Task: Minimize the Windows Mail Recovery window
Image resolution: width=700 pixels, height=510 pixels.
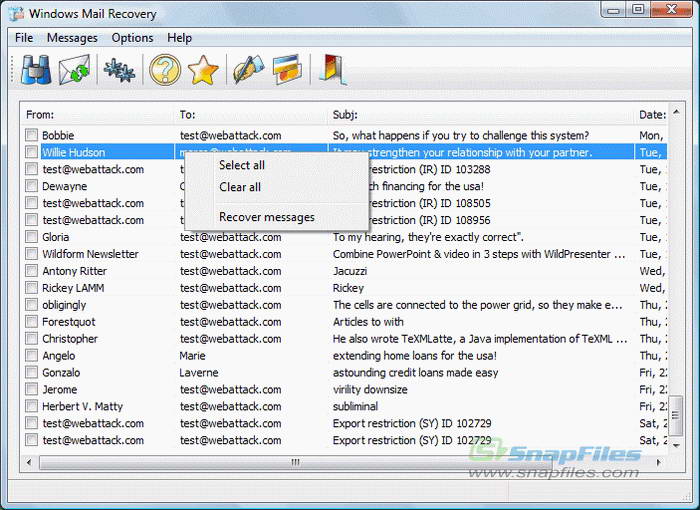Action: point(614,10)
